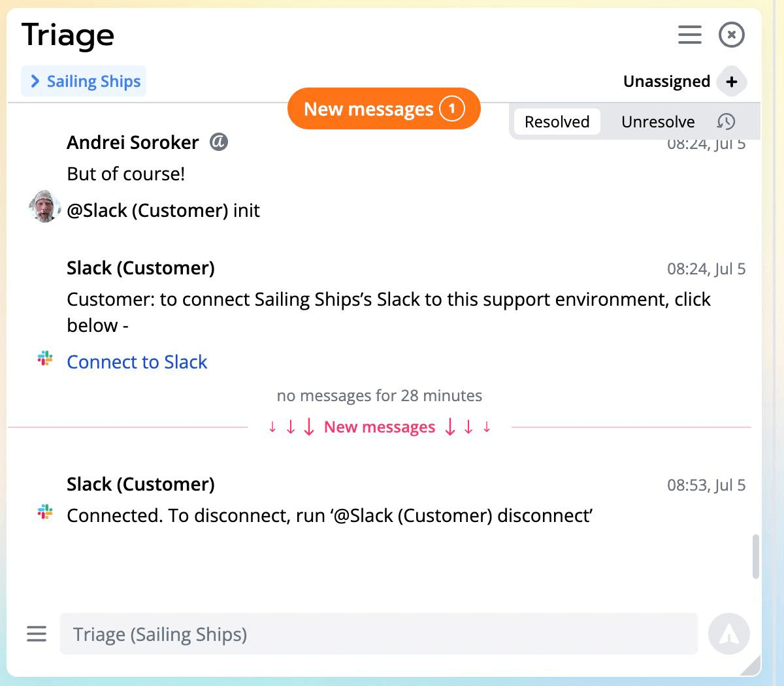Click the 'Connected. To disconnect' message text
784x686 pixels.
(330, 515)
